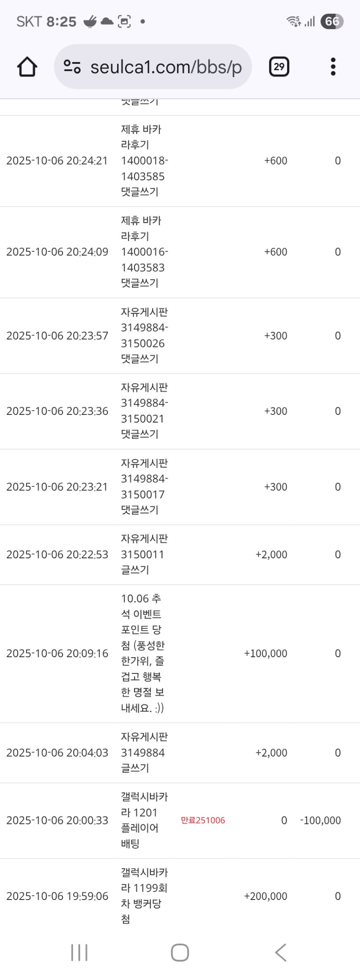This screenshot has height=980, width=360.
Task: Open the browser three-dot menu
Action: tap(333, 67)
